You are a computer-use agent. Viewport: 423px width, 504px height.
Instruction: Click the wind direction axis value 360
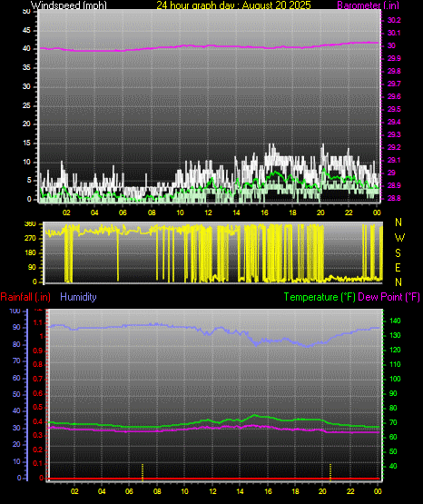30,224
